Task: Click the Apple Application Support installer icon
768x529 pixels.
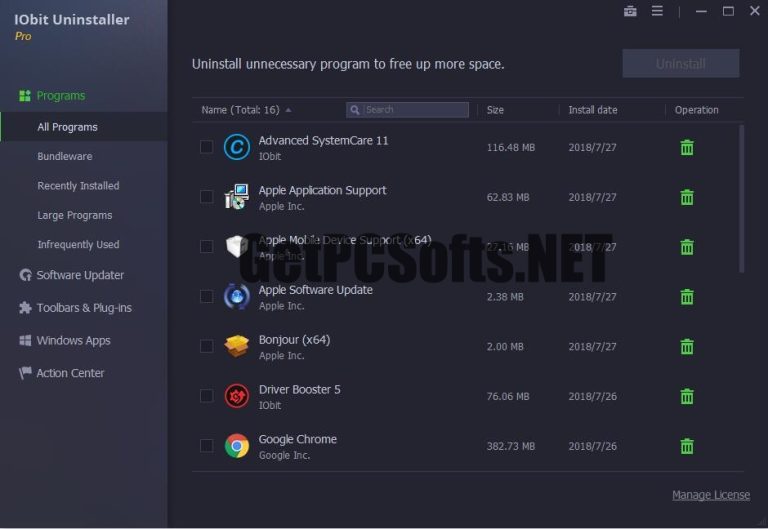Action: pyautogui.click(x=237, y=197)
